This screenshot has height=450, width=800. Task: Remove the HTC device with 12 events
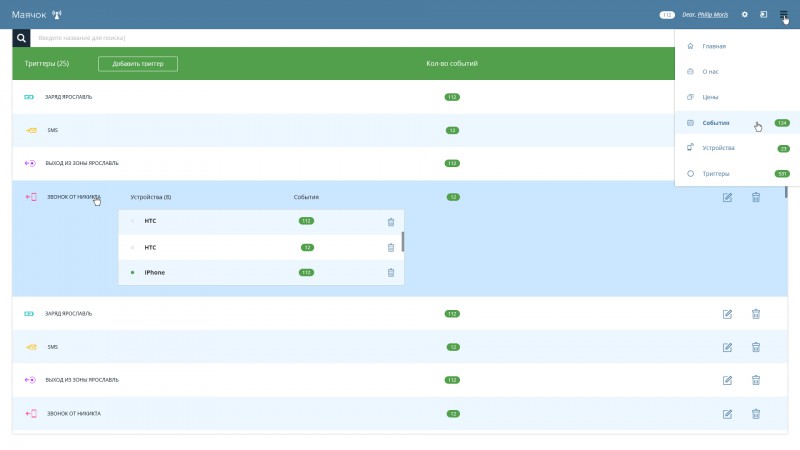pyautogui.click(x=391, y=247)
